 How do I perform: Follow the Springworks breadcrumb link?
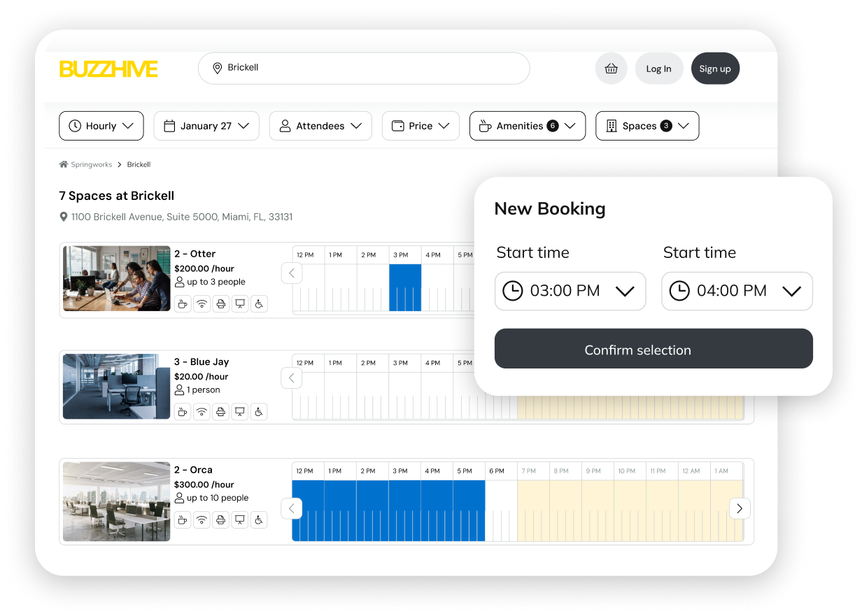click(x=91, y=165)
